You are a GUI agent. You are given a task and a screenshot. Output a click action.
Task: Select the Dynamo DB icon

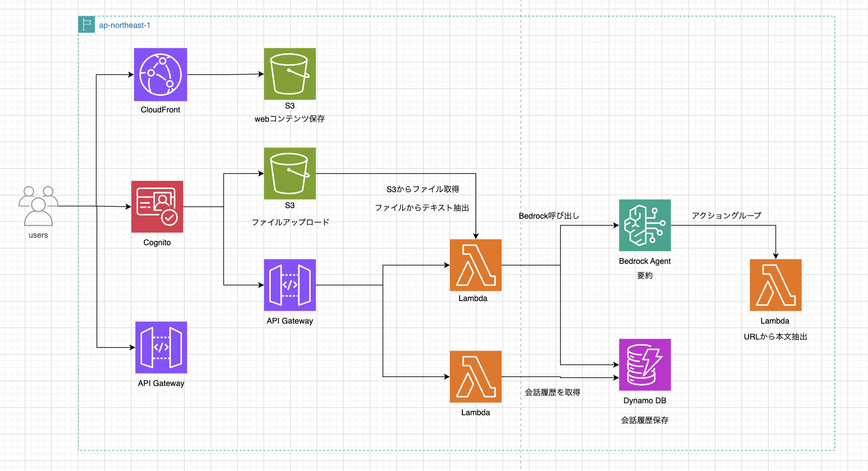click(645, 364)
